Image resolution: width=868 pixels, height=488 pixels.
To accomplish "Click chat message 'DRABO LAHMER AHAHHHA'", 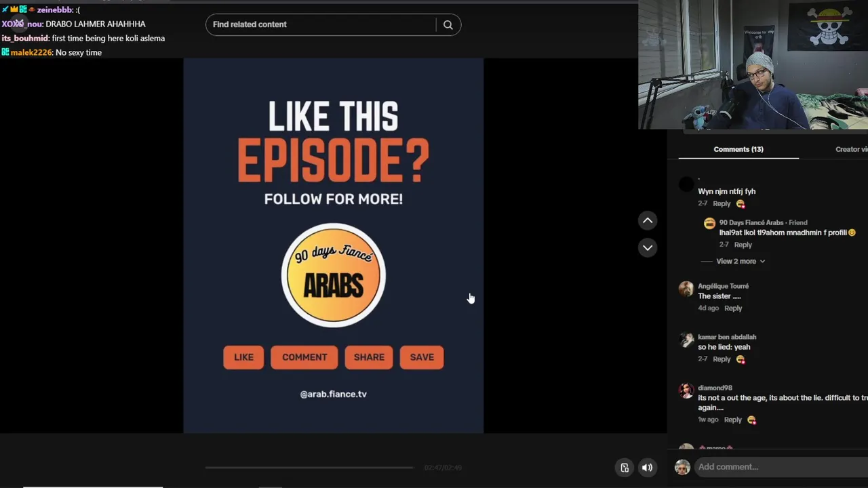I will [x=96, y=24].
